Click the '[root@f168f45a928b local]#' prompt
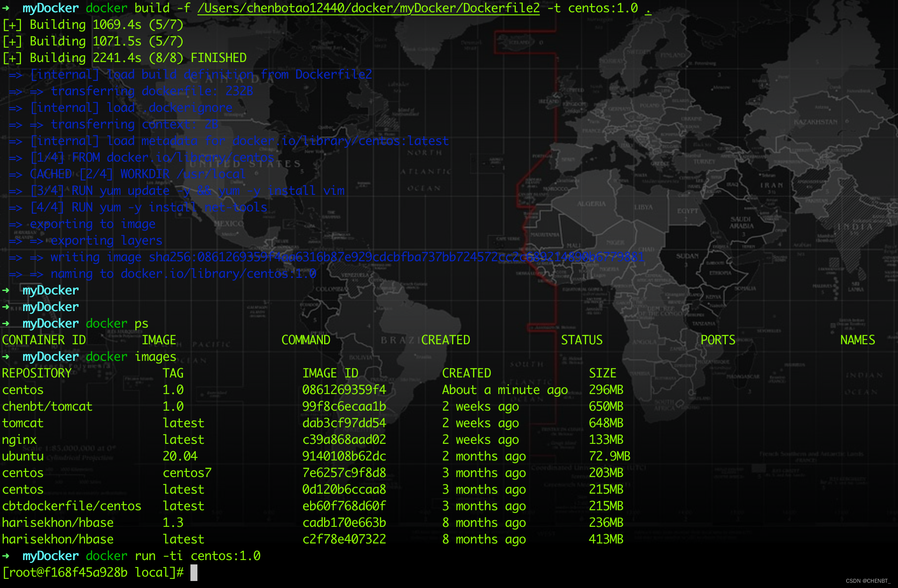898x588 pixels. pyautogui.click(x=93, y=572)
